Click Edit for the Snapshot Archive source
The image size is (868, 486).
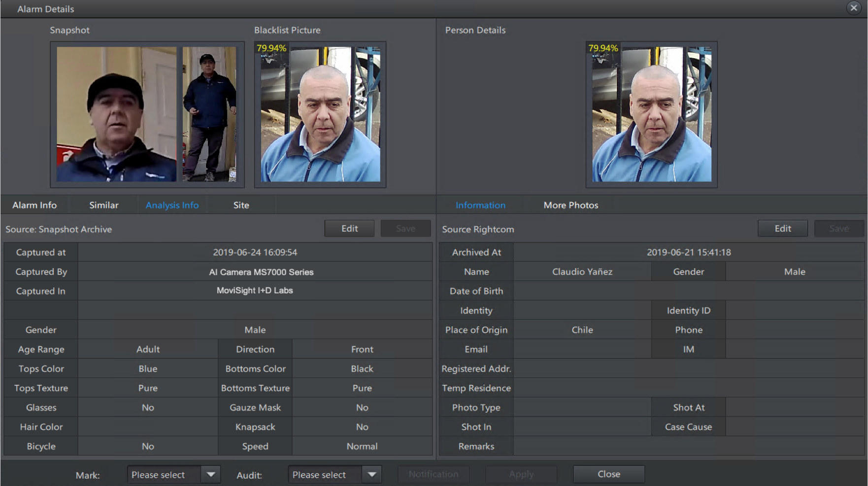pyautogui.click(x=349, y=229)
